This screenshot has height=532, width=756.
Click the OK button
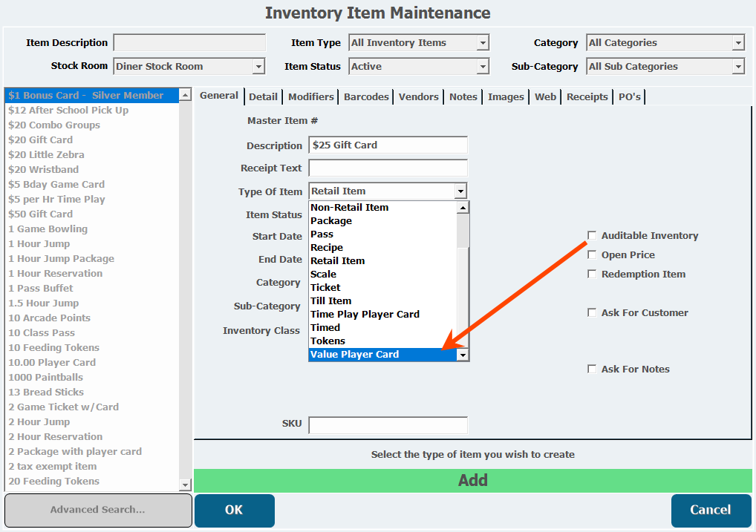(234, 510)
